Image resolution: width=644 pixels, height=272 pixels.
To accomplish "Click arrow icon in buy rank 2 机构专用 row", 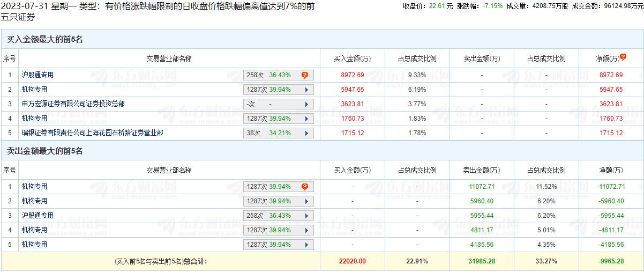I will (306, 90).
